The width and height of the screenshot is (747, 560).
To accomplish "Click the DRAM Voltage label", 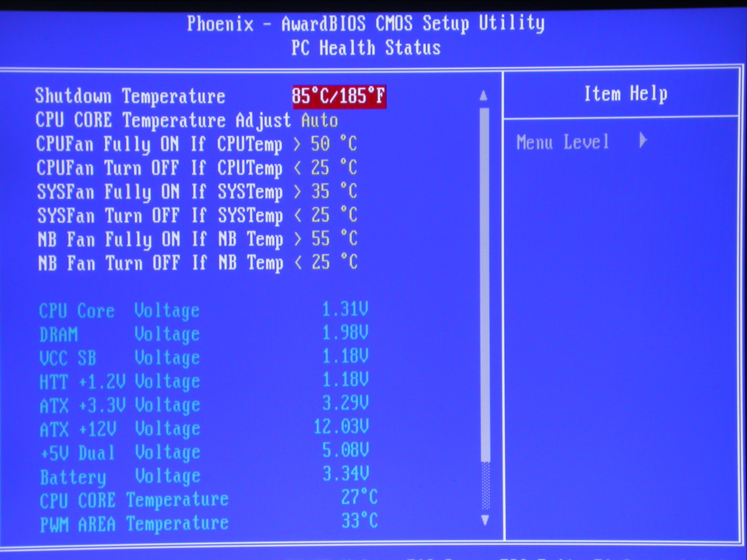I will 120,335.
